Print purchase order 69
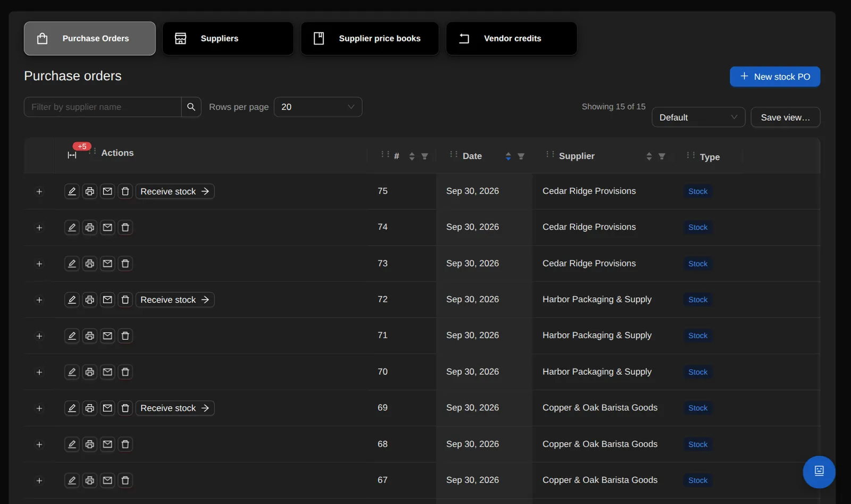 pos(90,408)
